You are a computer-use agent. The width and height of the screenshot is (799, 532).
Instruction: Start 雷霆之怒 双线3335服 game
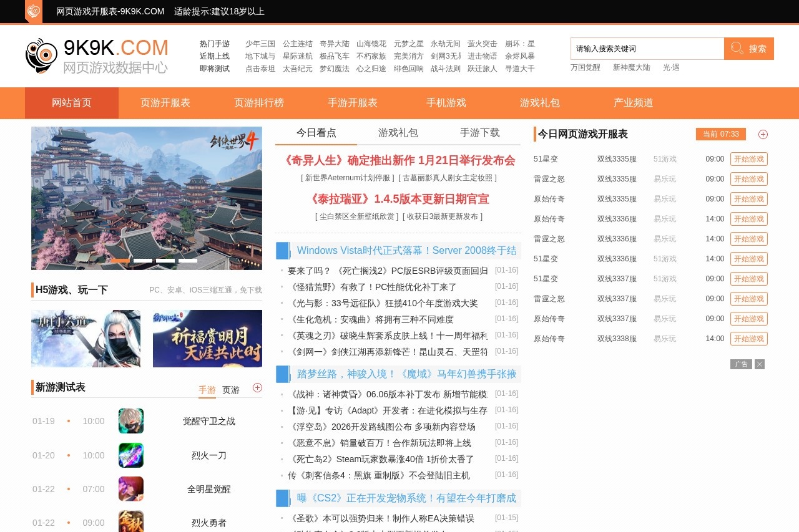(x=749, y=179)
